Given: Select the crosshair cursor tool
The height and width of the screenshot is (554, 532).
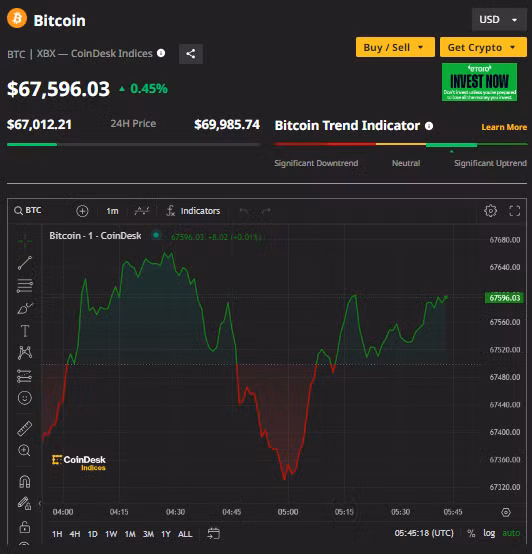Looking at the screenshot, I should point(25,241).
